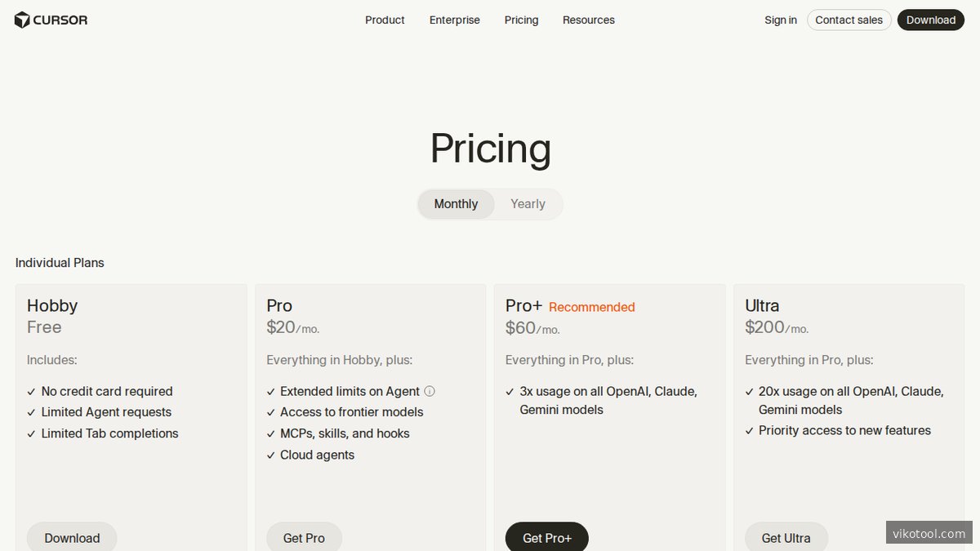Select the Monthly billing option
Viewport: 980px width, 551px height.
click(x=456, y=203)
